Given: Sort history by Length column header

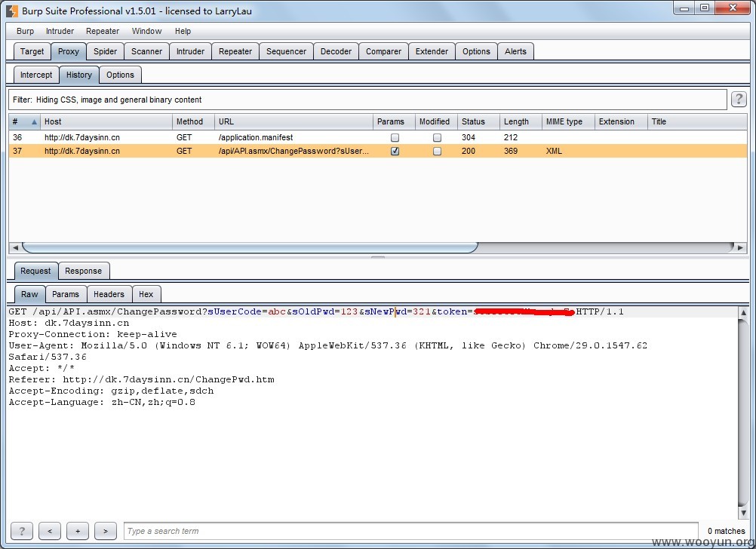Looking at the screenshot, I should pyautogui.click(x=521, y=122).
